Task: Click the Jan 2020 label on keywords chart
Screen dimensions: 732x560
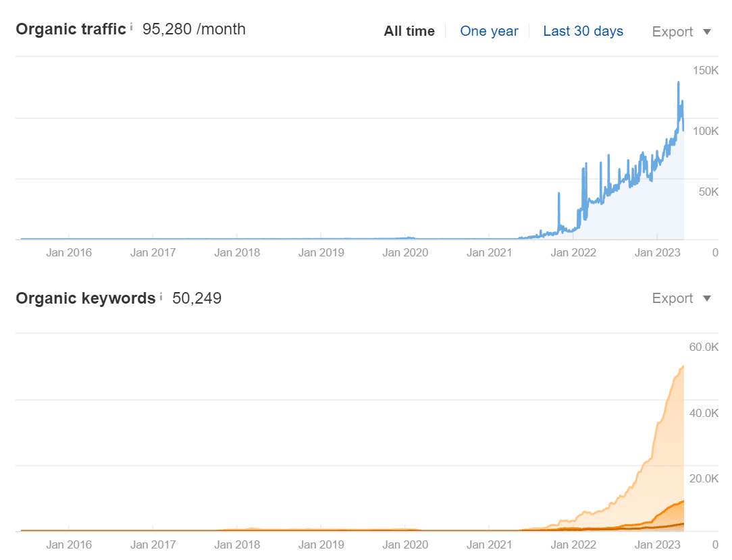Action: pos(405,544)
